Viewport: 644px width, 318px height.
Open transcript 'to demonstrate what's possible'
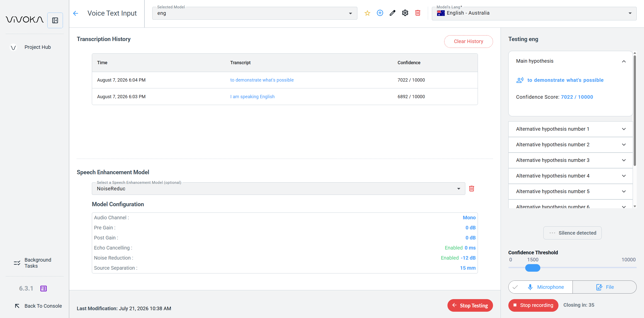(262, 80)
